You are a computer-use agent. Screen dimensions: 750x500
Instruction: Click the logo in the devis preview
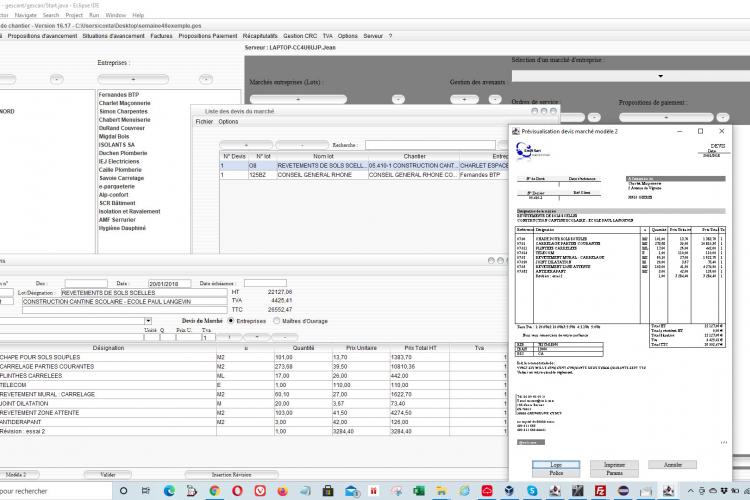click(532, 151)
